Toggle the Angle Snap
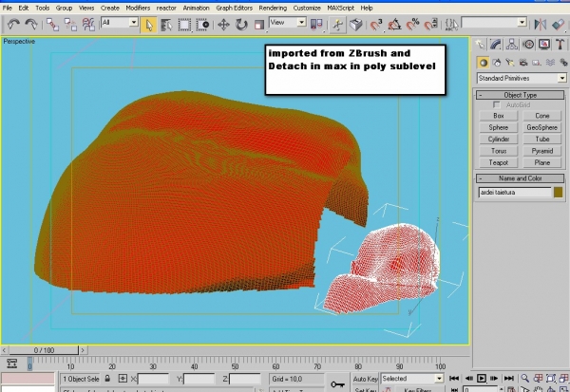This screenshot has height=392, width=570. (x=394, y=25)
